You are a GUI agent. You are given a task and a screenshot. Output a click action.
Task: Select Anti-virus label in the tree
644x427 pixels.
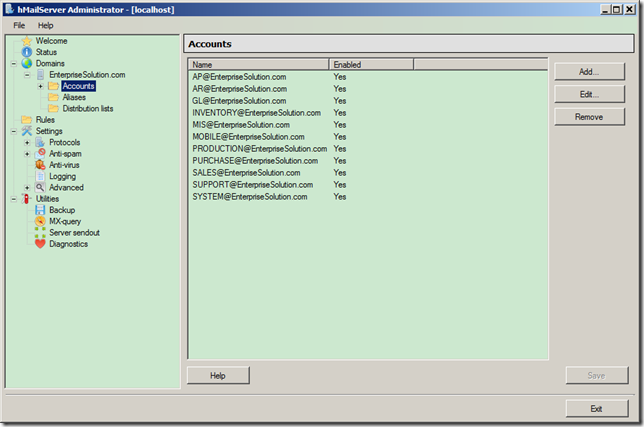click(64, 165)
